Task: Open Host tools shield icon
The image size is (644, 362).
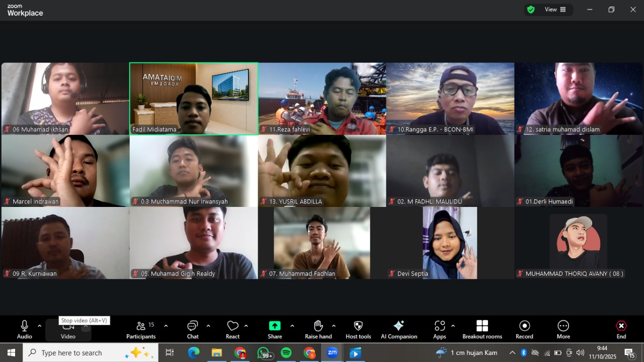Action: (358, 329)
